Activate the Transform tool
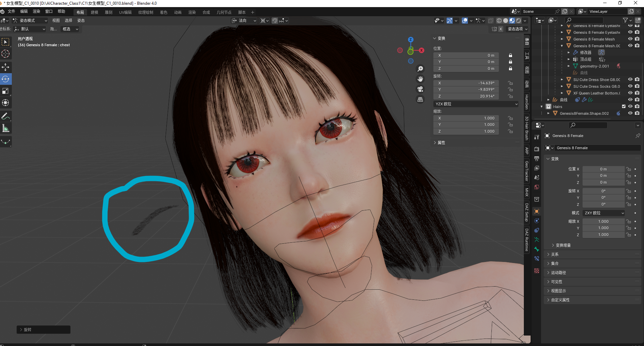This screenshot has height=346, width=644. tap(5, 103)
